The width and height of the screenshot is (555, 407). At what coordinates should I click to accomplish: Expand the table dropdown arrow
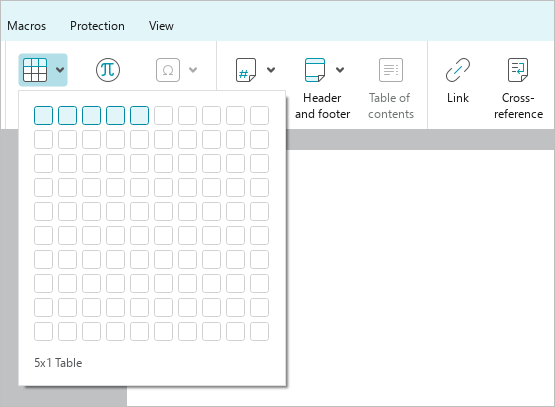[60, 70]
